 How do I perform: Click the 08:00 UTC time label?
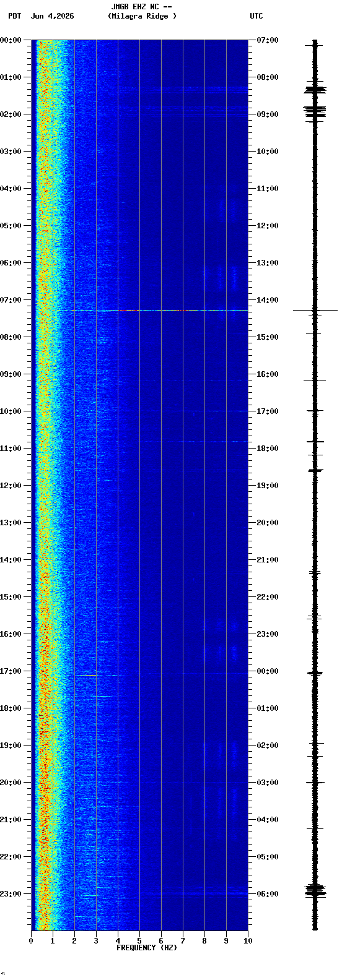tap(268, 77)
